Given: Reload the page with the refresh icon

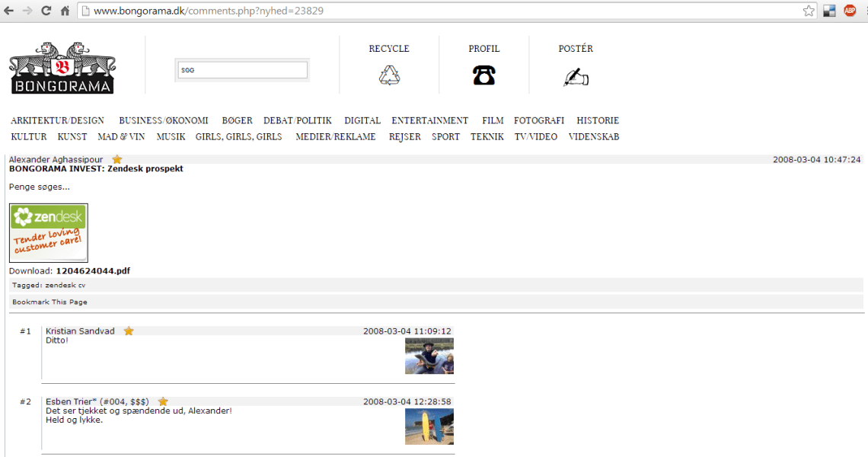Looking at the screenshot, I should point(47,11).
